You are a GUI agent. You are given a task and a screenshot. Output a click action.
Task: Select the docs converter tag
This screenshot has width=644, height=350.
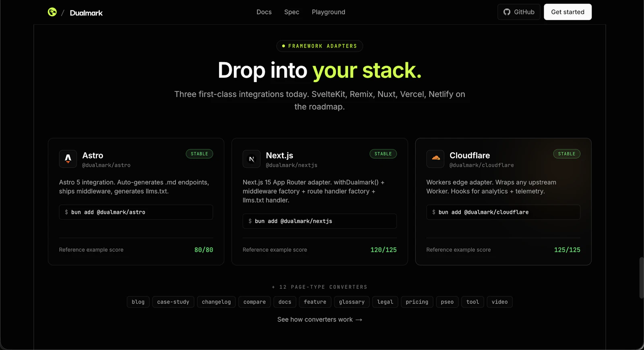point(285,302)
